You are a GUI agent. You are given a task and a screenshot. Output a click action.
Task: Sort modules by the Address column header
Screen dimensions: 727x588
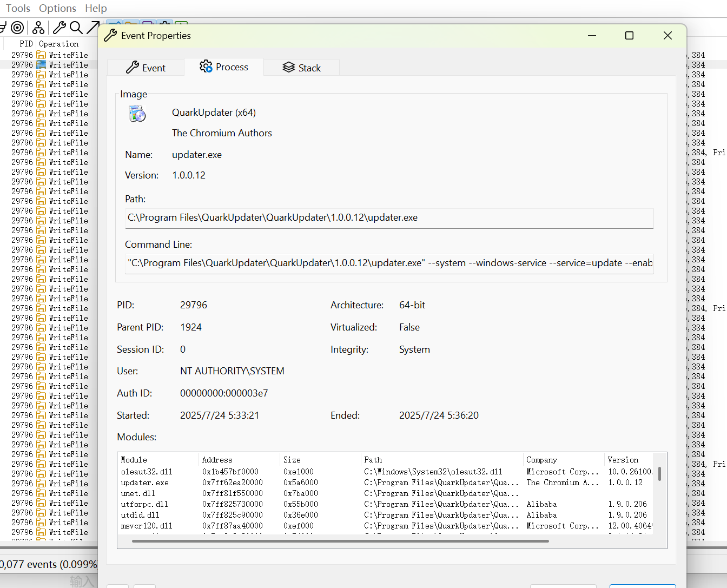coord(239,460)
